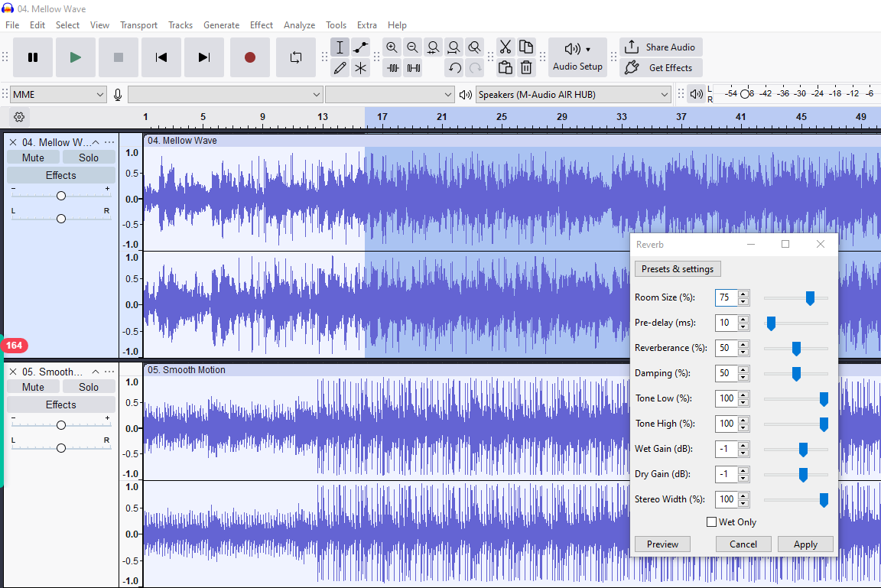Delete selection with trash icon
This screenshot has width=881, height=588.
[526, 68]
